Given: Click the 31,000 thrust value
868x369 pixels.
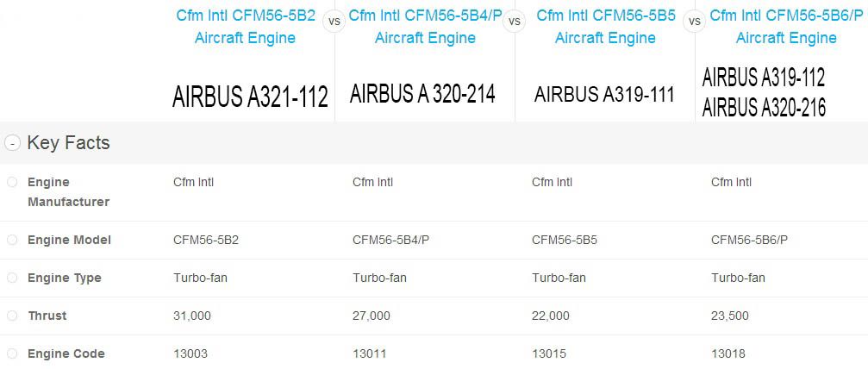Looking at the screenshot, I should coord(192,316).
